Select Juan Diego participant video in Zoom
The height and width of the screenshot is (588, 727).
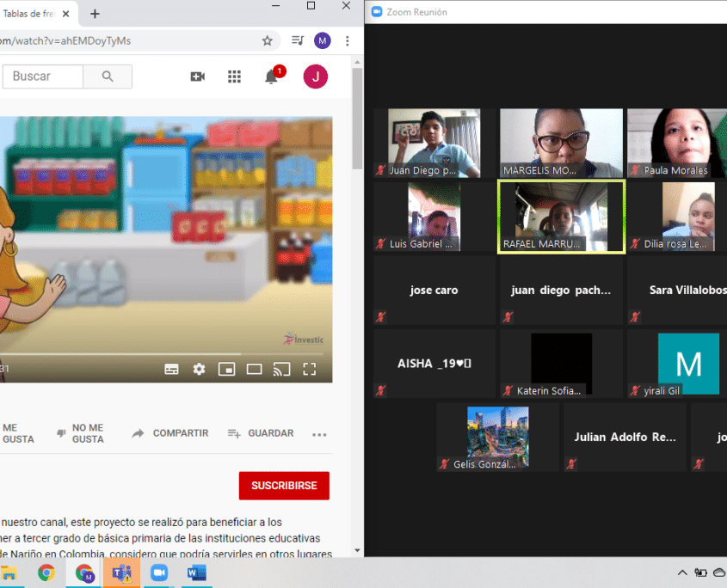434,143
